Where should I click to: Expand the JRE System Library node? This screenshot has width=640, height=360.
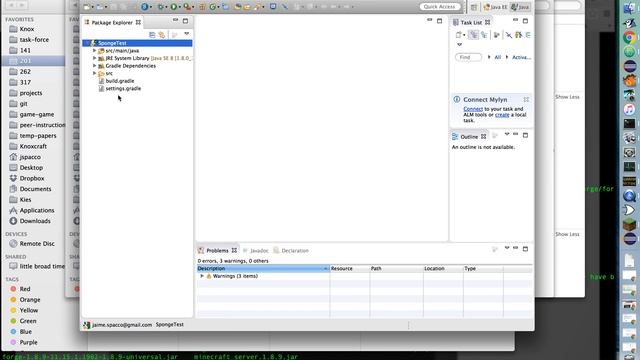95,58
